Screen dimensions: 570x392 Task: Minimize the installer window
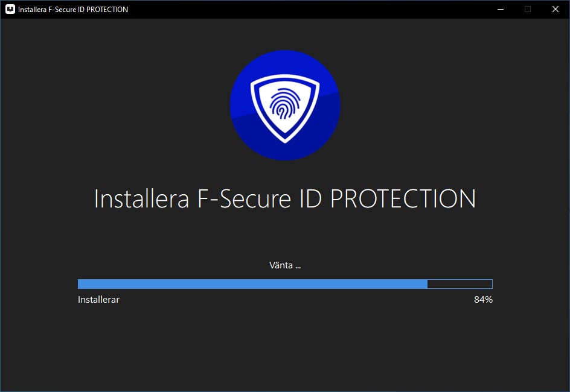[500, 9]
